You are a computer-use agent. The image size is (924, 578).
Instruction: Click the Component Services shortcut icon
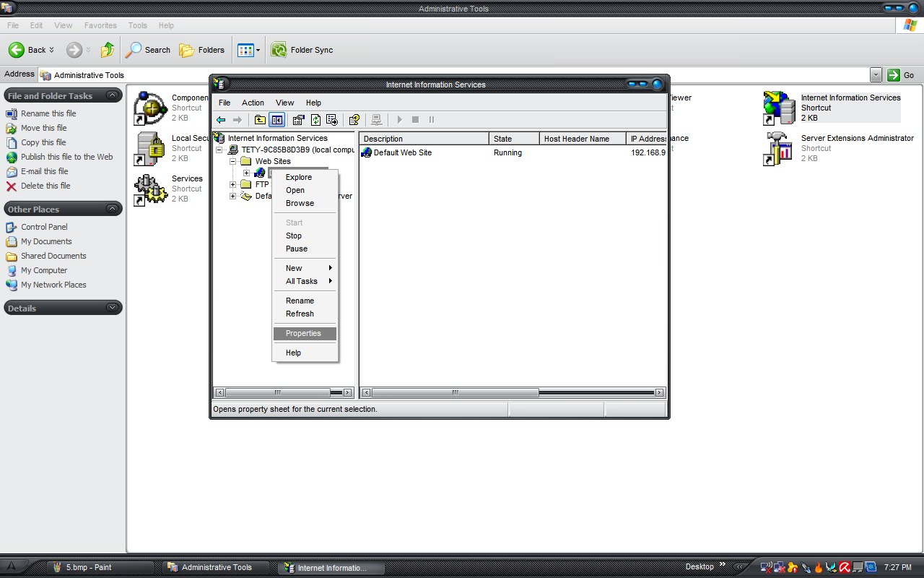pyautogui.click(x=150, y=108)
